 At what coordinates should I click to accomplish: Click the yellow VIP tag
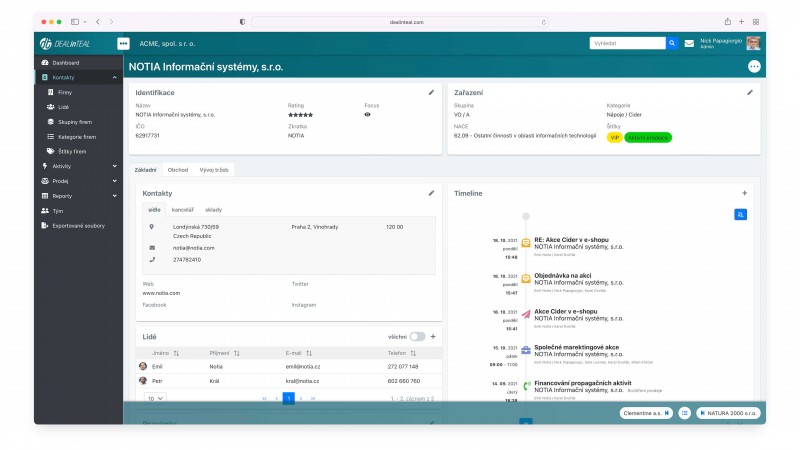click(614, 137)
